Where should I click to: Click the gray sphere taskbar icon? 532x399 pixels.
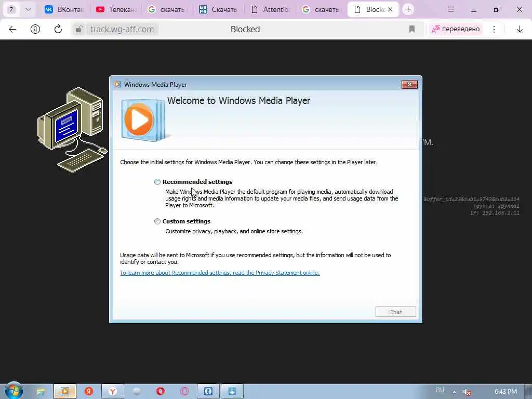[x=137, y=392]
